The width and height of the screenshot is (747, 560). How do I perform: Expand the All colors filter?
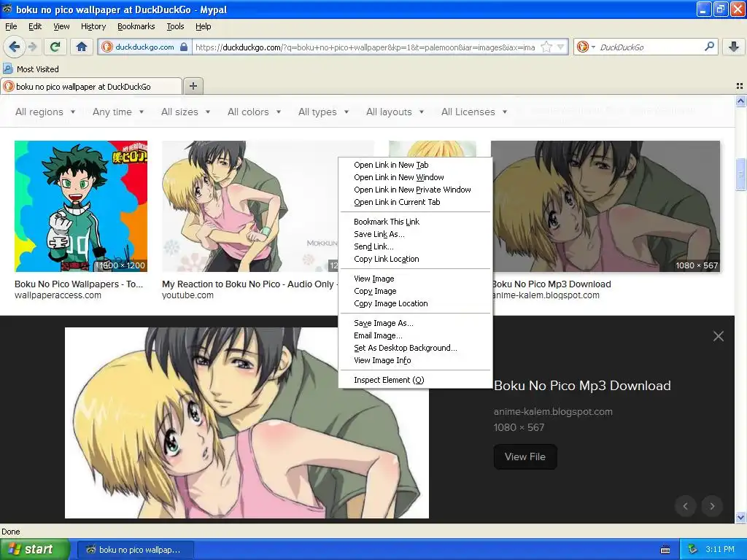[x=254, y=112]
